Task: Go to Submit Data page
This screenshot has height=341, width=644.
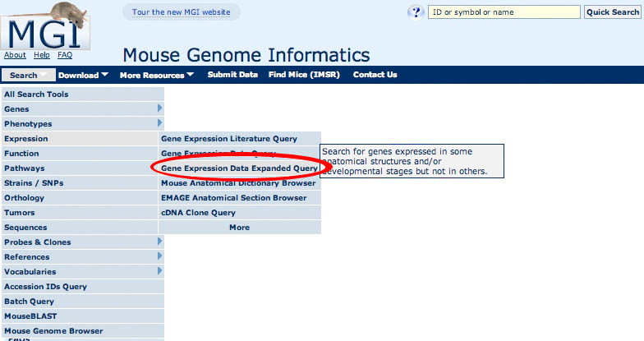Action: (x=232, y=74)
